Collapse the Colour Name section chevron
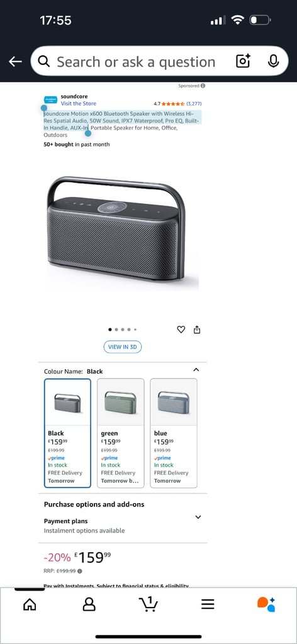 pos(196,370)
